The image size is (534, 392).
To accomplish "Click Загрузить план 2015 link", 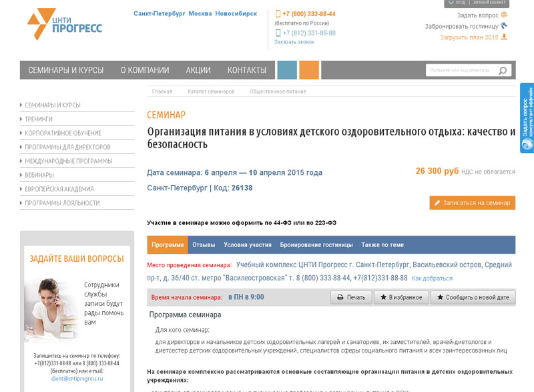I will 469,37.
